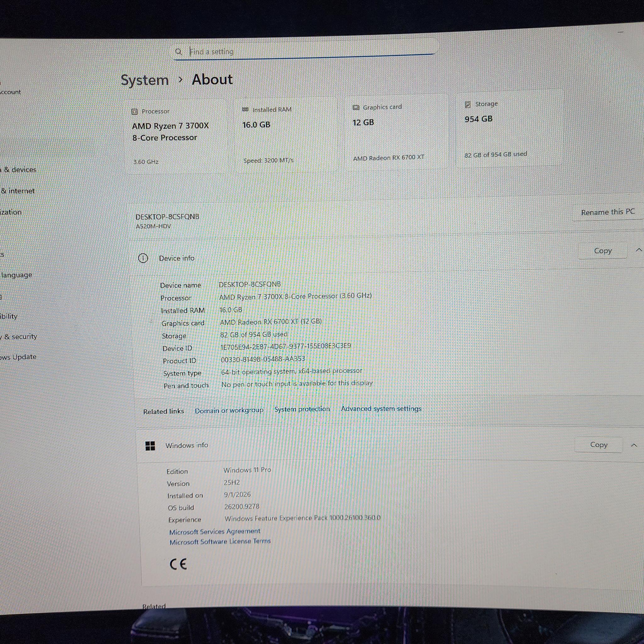Click Edition value Windows 11 Pro

[x=247, y=470]
